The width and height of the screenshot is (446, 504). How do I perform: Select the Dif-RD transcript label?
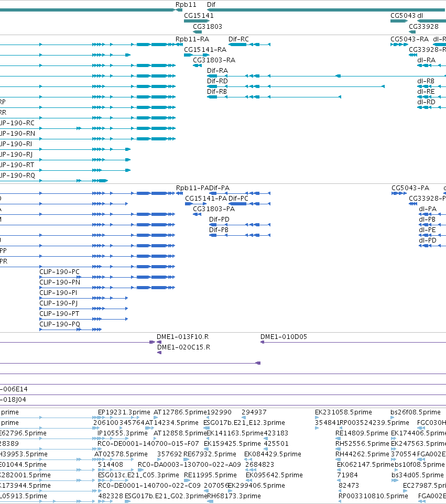click(217, 81)
